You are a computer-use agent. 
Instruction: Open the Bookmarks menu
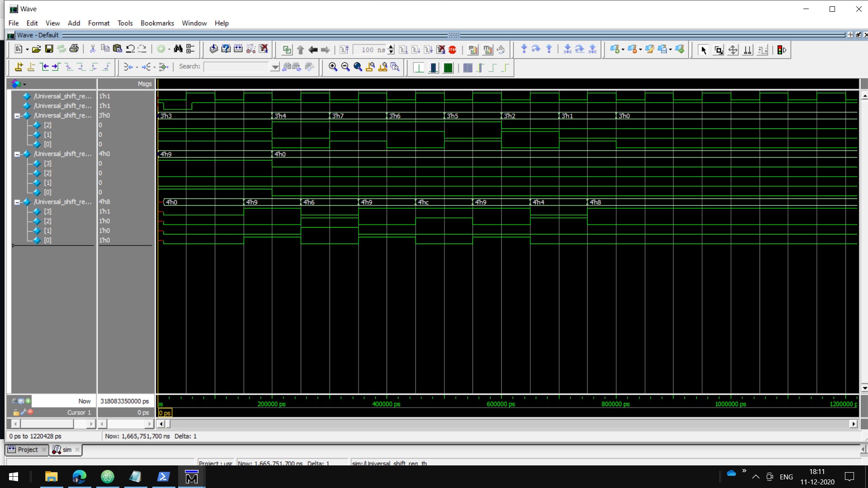coord(157,23)
